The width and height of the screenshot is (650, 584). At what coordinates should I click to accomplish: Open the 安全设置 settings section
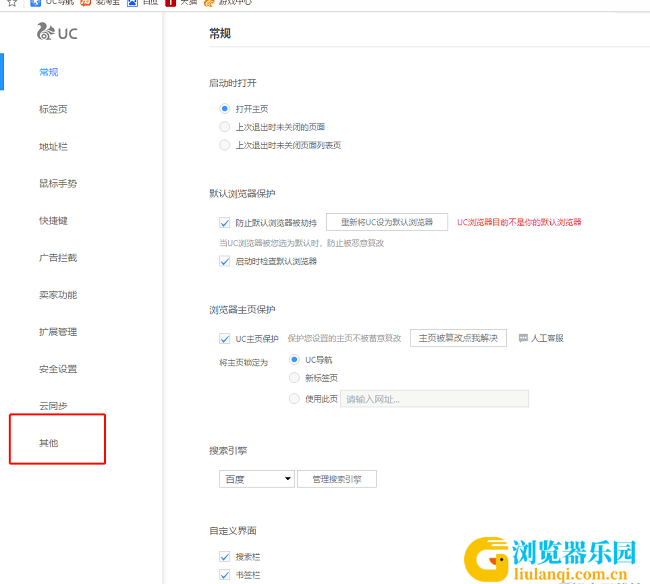click(x=58, y=369)
